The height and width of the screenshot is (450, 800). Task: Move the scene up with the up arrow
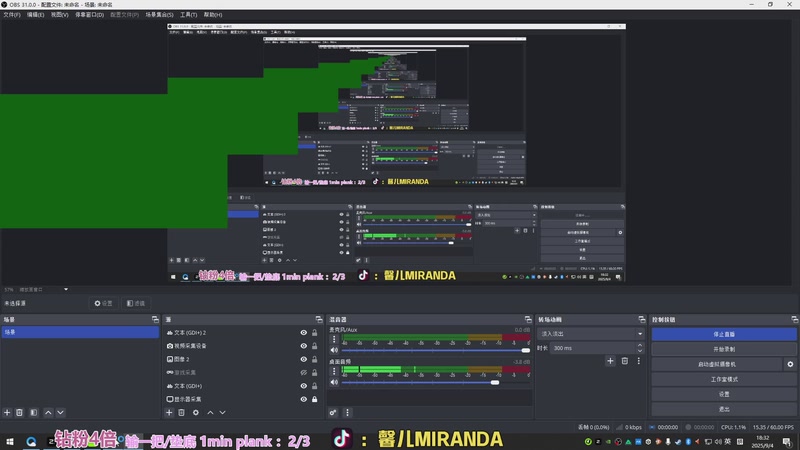[x=48, y=412]
